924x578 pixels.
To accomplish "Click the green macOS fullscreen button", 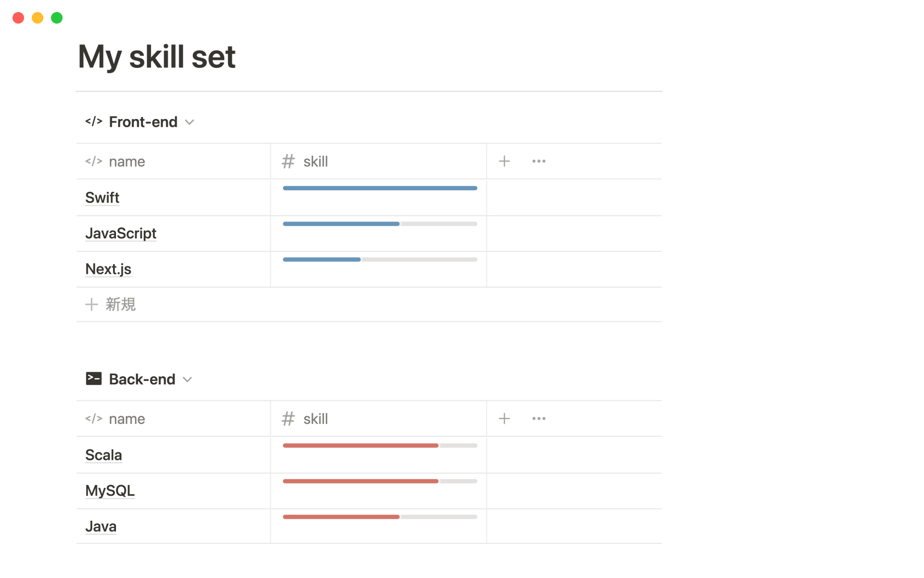I will coord(57,18).
